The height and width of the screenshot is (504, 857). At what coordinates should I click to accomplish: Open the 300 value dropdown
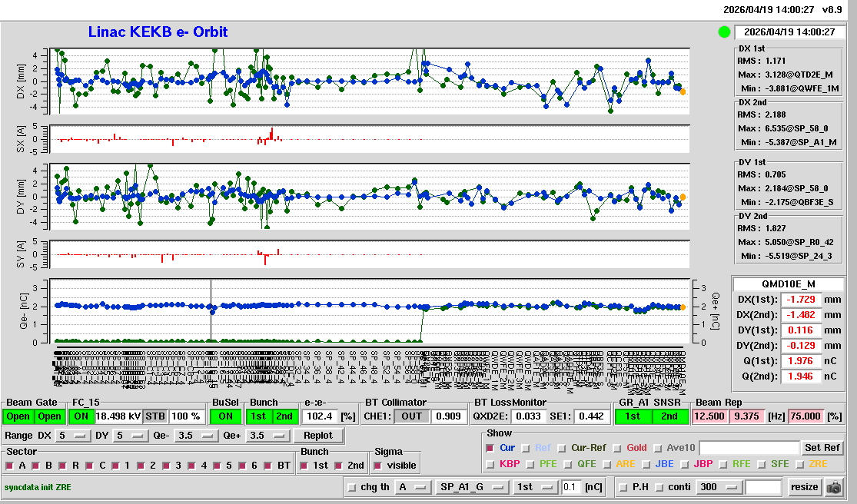[x=717, y=487]
